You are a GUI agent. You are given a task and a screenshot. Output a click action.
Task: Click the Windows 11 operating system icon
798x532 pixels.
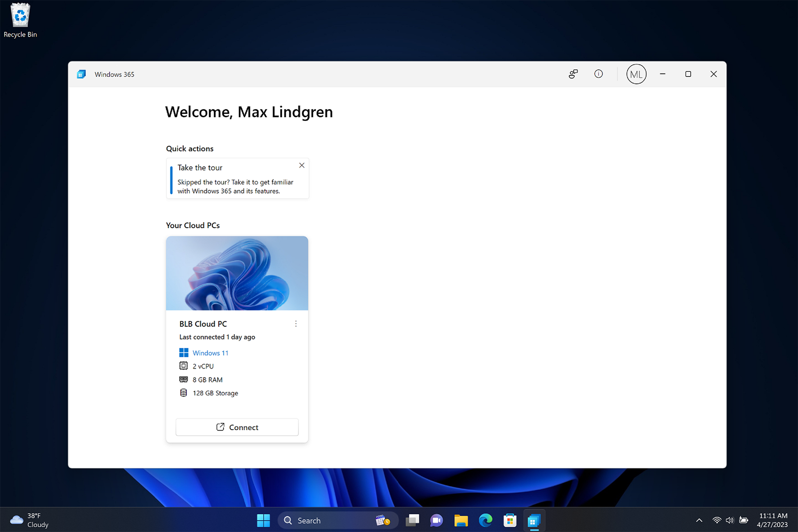[182, 353]
